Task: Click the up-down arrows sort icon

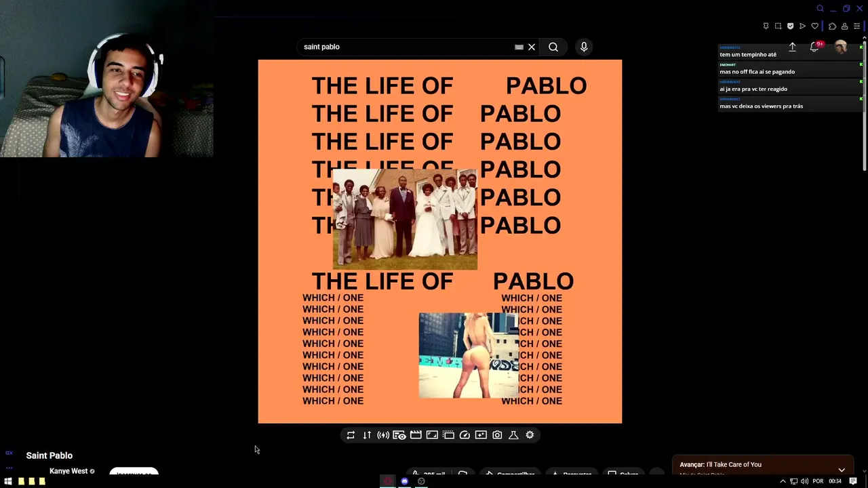Action: tap(367, 435)
